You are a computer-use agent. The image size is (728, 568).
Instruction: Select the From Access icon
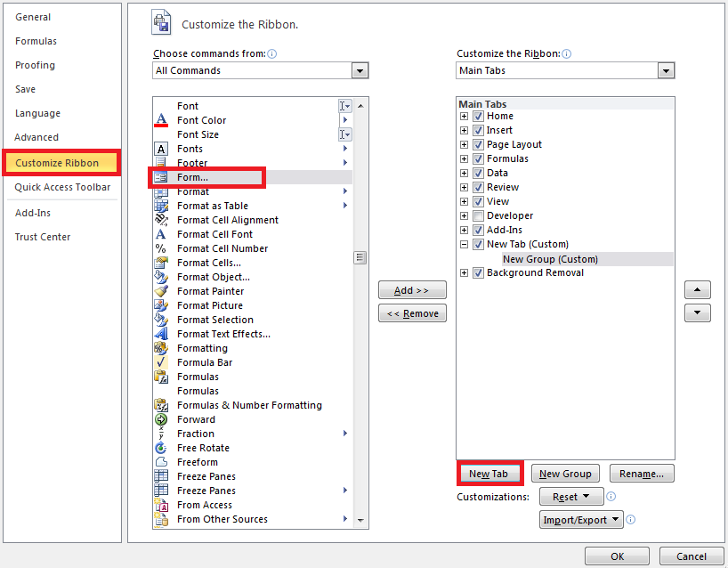[161, 505]
